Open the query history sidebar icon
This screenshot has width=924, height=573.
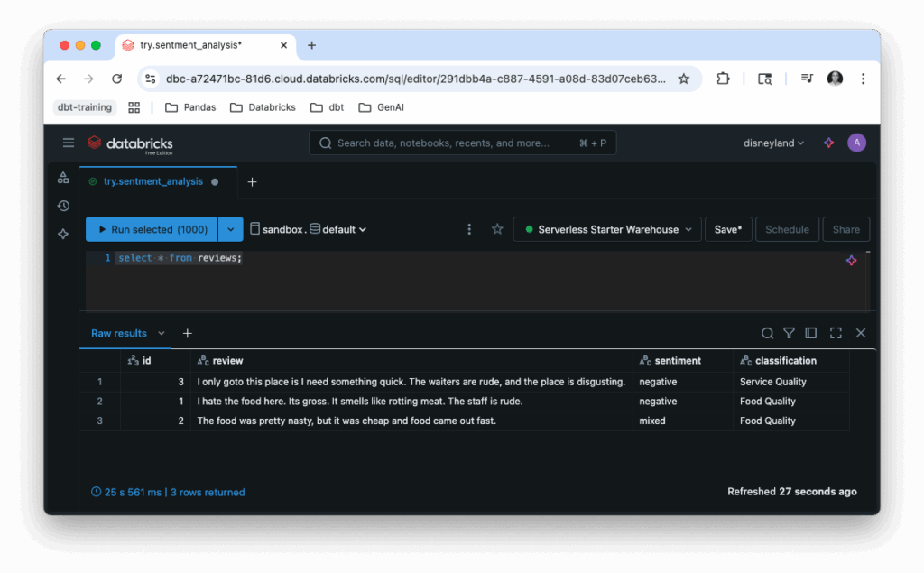63,206
